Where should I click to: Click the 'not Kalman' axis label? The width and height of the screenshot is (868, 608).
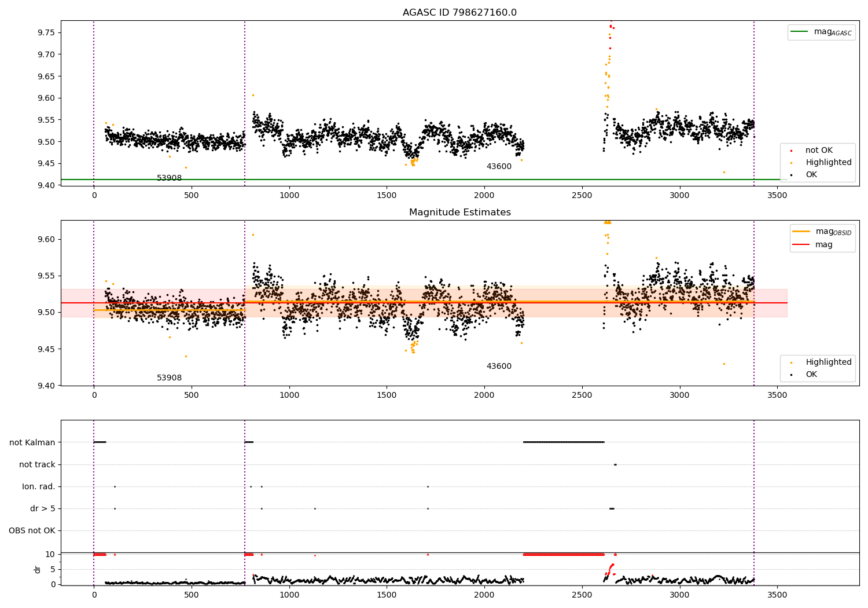click(x=32, y=443)
